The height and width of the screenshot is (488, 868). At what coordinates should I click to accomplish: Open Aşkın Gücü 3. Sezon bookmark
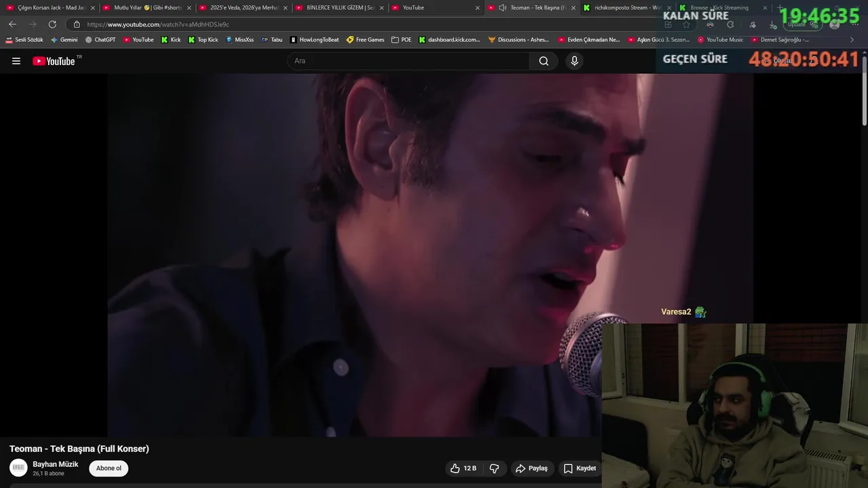click(658, 40)
